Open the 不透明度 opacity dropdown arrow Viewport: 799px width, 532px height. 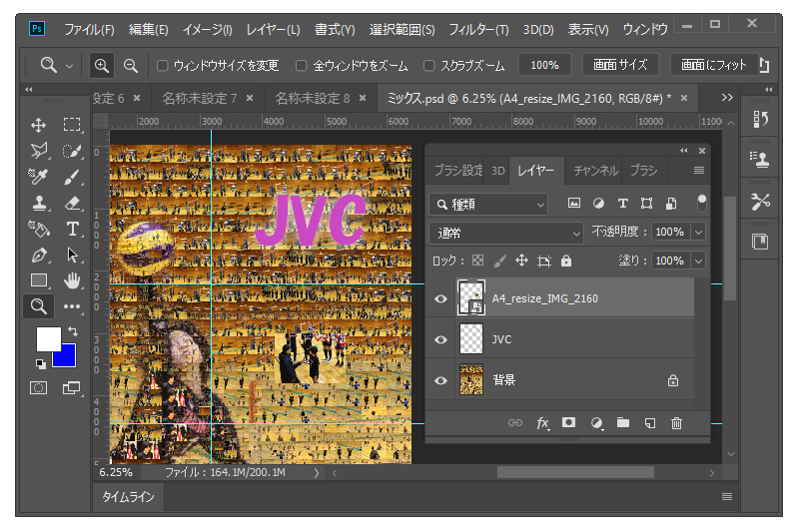(x=698, y=233)
